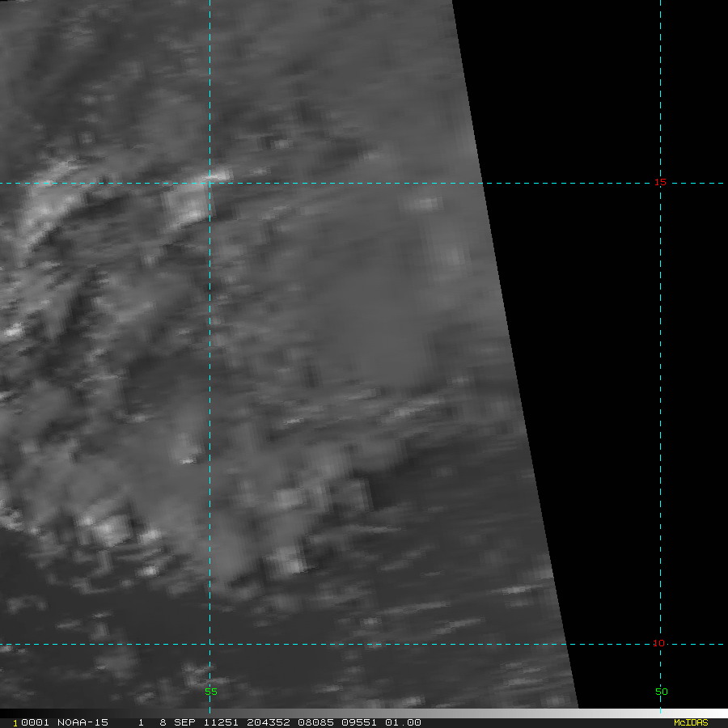The image size is (728, 728).
Task: Click the green 55 longitude label
Action: pos(211,692)
